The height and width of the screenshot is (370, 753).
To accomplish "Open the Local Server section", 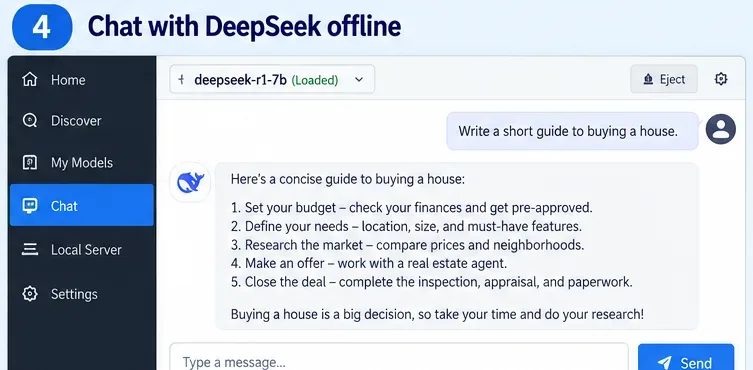I will (82, 250).
